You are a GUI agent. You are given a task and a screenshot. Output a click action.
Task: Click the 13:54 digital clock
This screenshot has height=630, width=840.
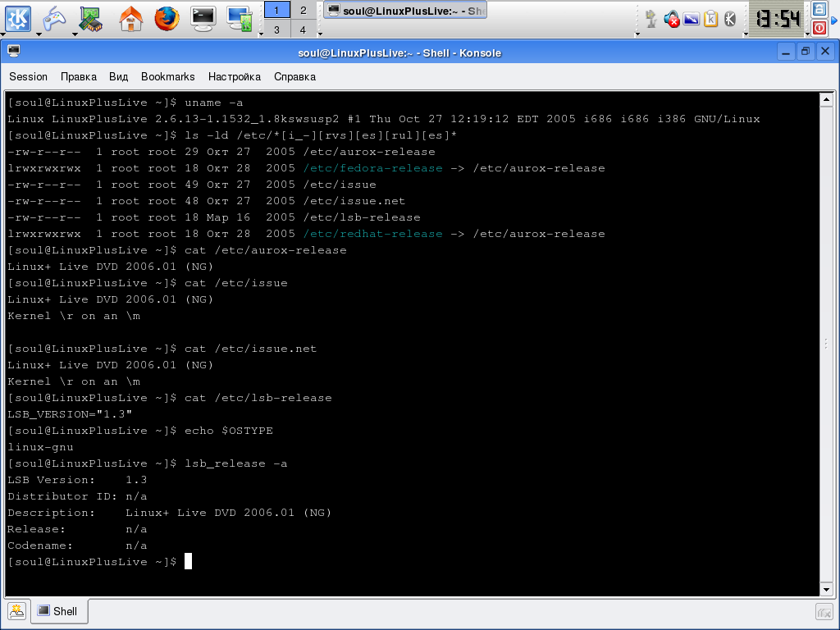point(778,20)
